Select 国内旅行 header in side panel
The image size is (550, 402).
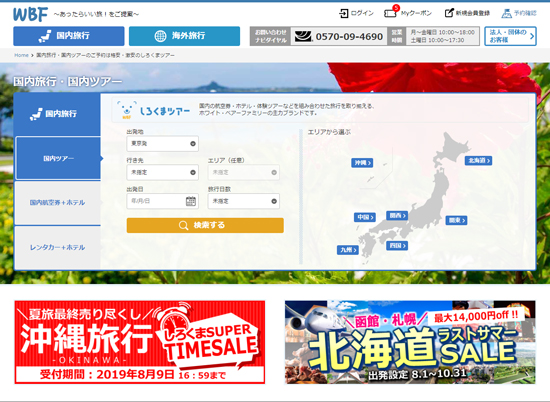click(x=58, y=114)
